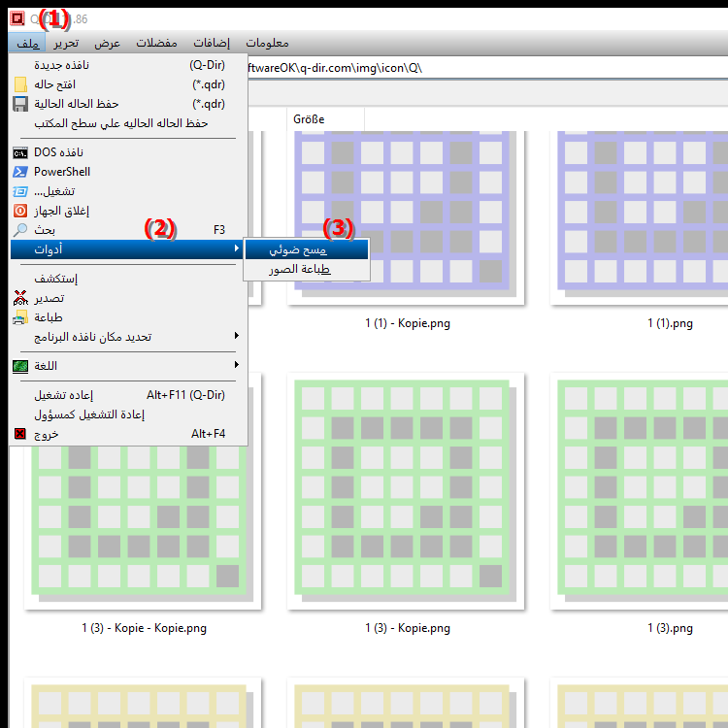
Task: Open the تحرير menu
Action: [66, 43]
